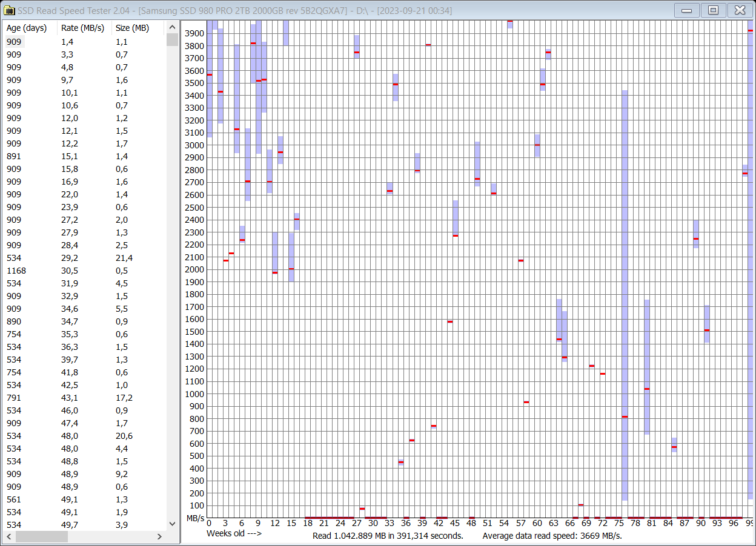
Task: Click the SSD Read Speed Tester title bar icon
Action: (8, 10)
